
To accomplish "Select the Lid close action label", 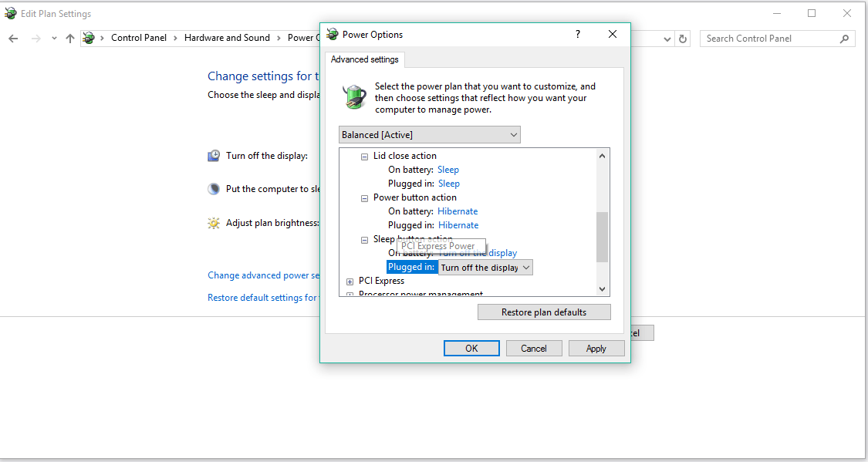I will point(404,156).
